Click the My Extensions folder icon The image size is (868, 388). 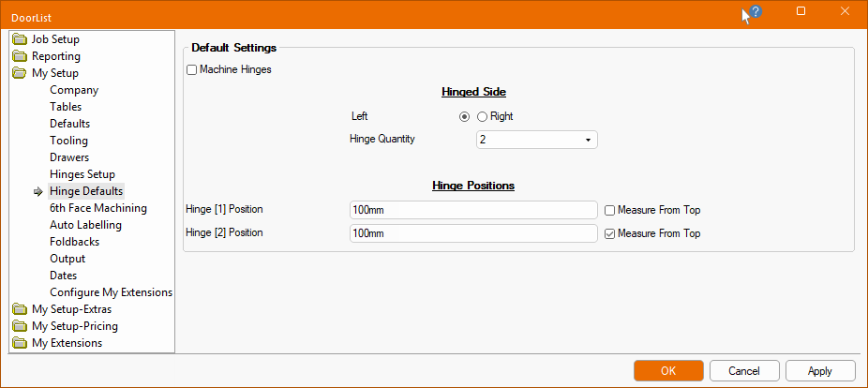click(x=20, y=343)
